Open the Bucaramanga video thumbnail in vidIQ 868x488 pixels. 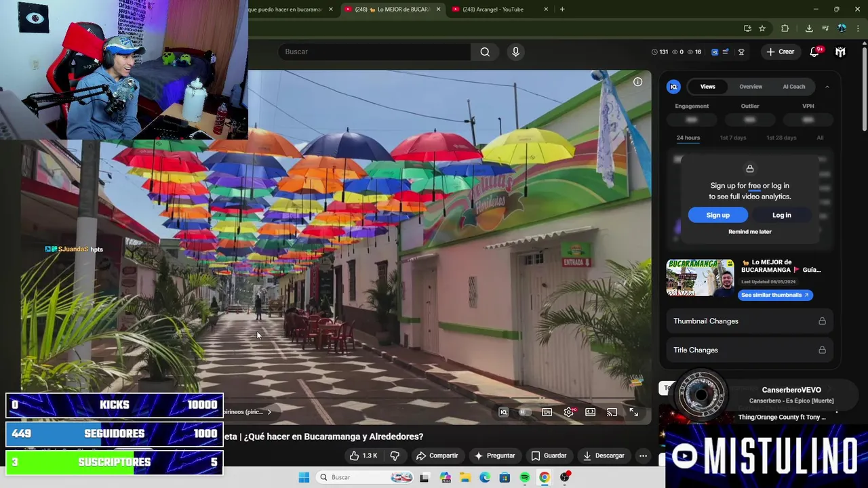700,278
